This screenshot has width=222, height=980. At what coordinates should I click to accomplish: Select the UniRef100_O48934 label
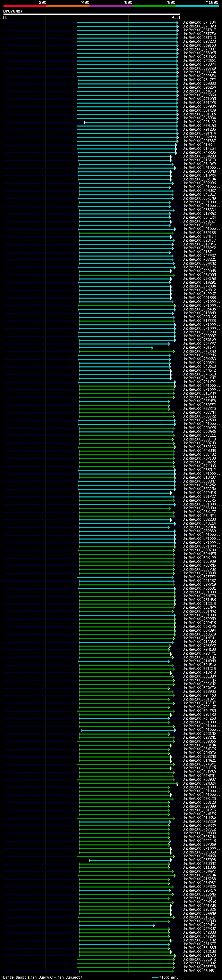[199, 118]
